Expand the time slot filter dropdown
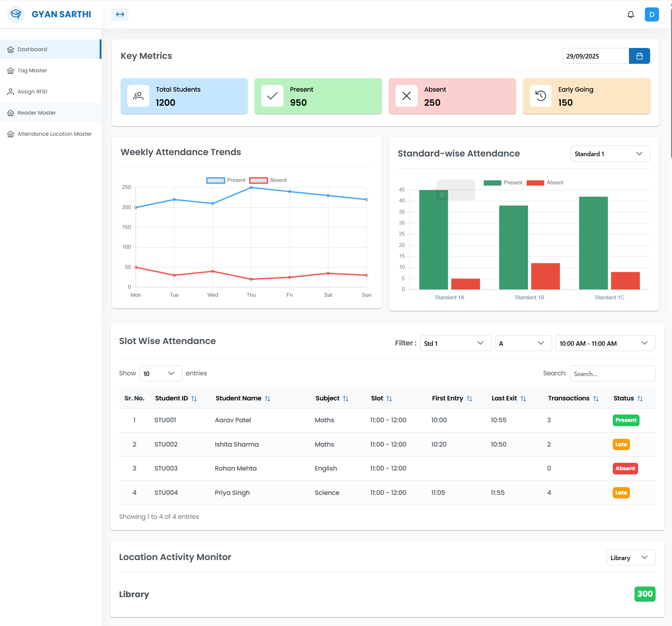 [605, 343]
